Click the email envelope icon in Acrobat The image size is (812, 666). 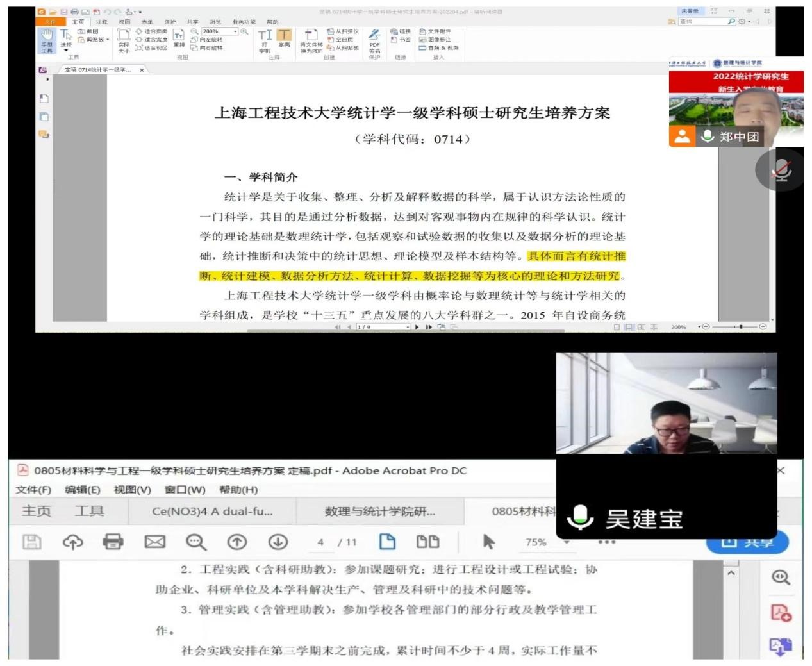pos(154,542)
